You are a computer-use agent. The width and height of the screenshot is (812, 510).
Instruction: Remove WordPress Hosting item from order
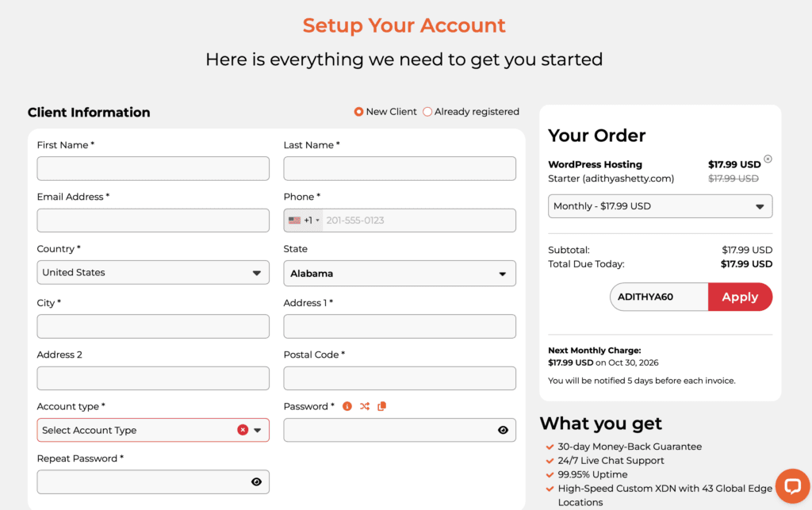[x=768, y=159]
